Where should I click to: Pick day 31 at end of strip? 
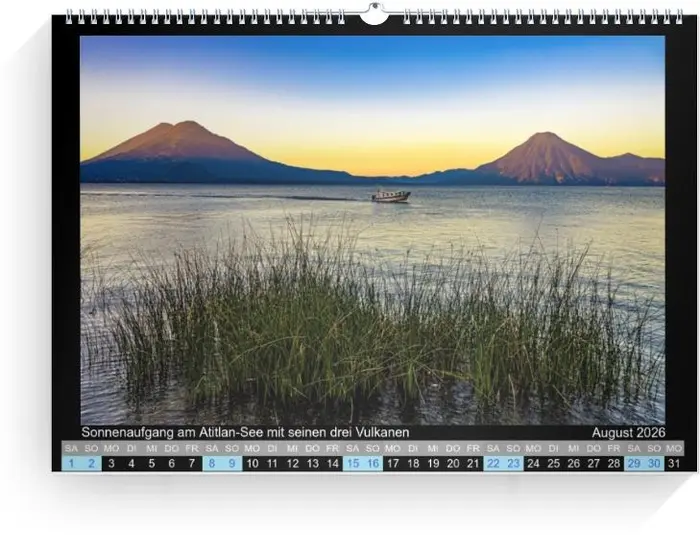[x=674, y=464]
